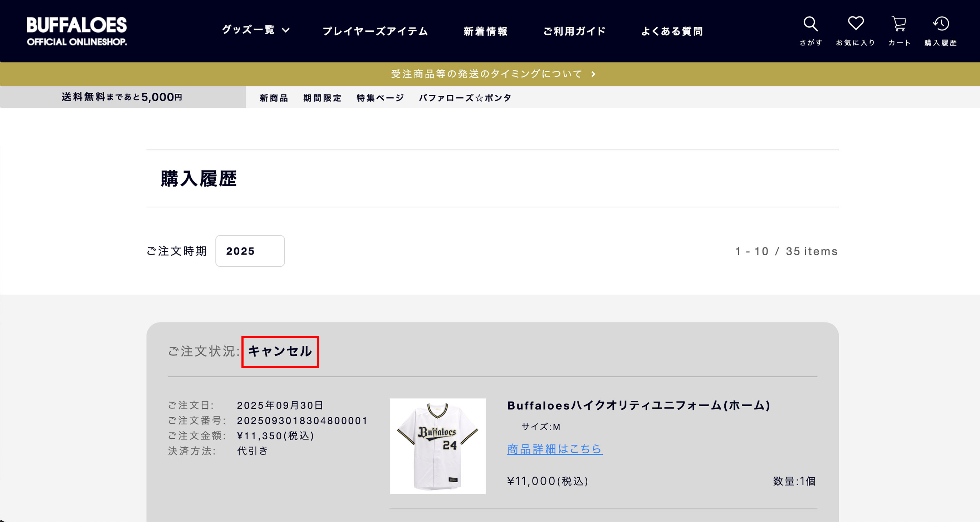This screenshot has width=980, height=522.
Task: Click the arrow on the gold shipping banner
Action: click(593, 74)
